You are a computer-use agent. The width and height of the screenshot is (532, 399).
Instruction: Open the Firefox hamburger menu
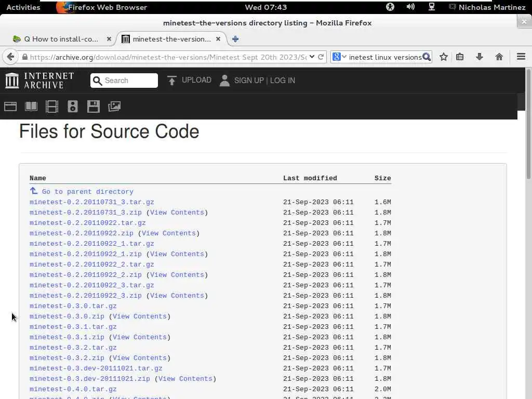pyautogui.click(x=521, y=57)
